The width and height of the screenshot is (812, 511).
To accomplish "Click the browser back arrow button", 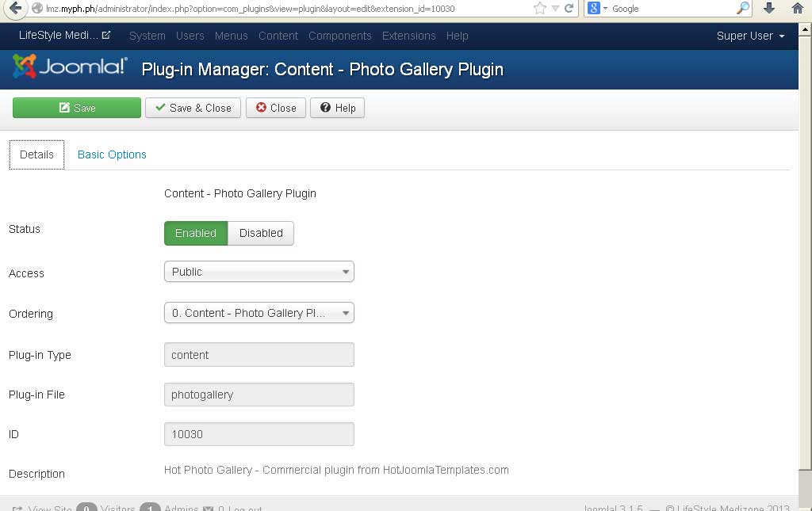I will (x=16, y=8).
